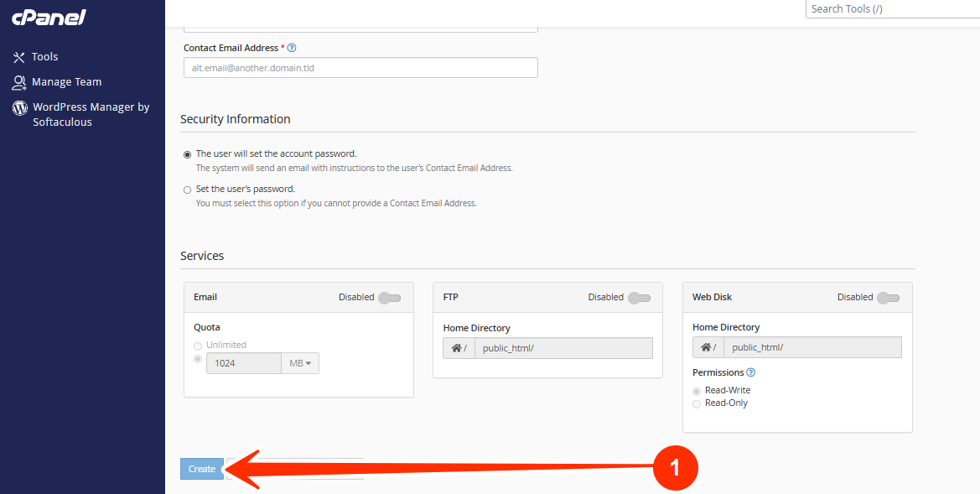980x494 pixels.
Task: Open the MB quota unit dropdown
Action: [x=300, y=363]
